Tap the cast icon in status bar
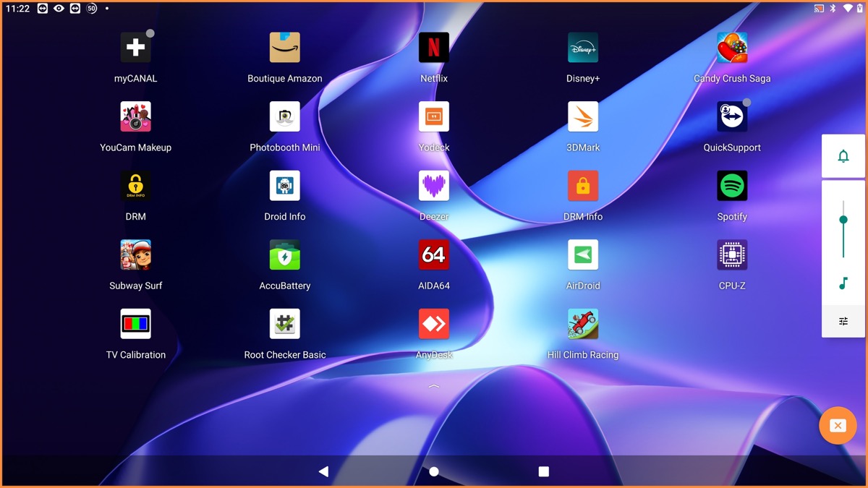Image resolution: width=868 pixels, height=488 pixels. [x=819, y=9]
